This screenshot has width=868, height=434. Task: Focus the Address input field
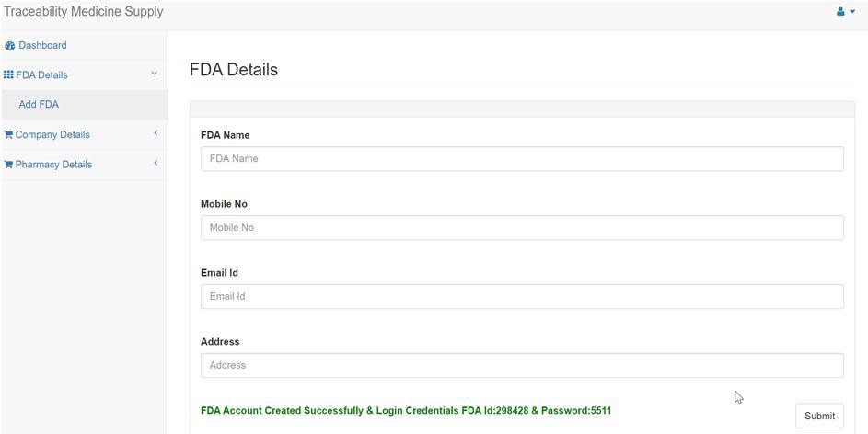point(522,365)
